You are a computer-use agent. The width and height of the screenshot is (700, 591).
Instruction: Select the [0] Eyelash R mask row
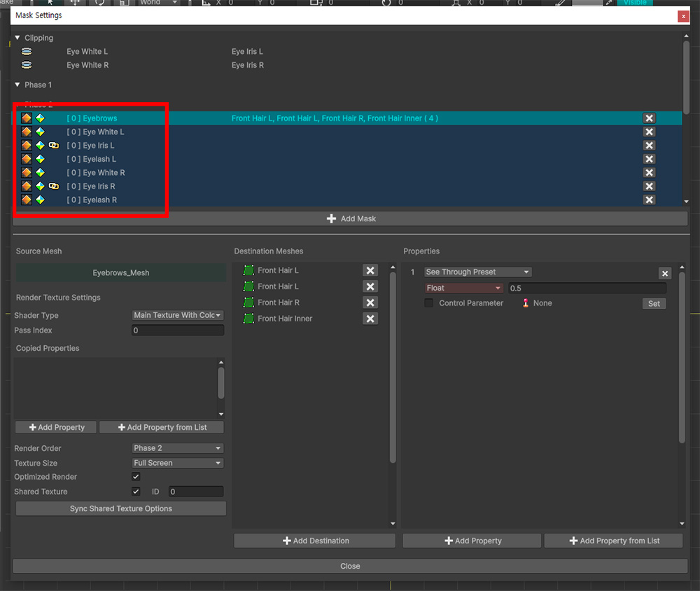[x=346, y=200]
